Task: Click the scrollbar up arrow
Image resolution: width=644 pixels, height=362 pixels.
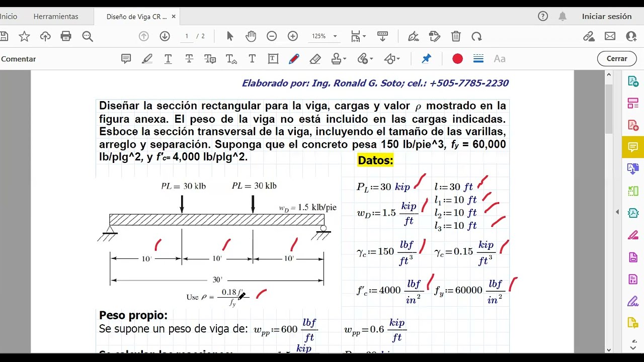Action: pyautogui.click(x=609, y=75)
